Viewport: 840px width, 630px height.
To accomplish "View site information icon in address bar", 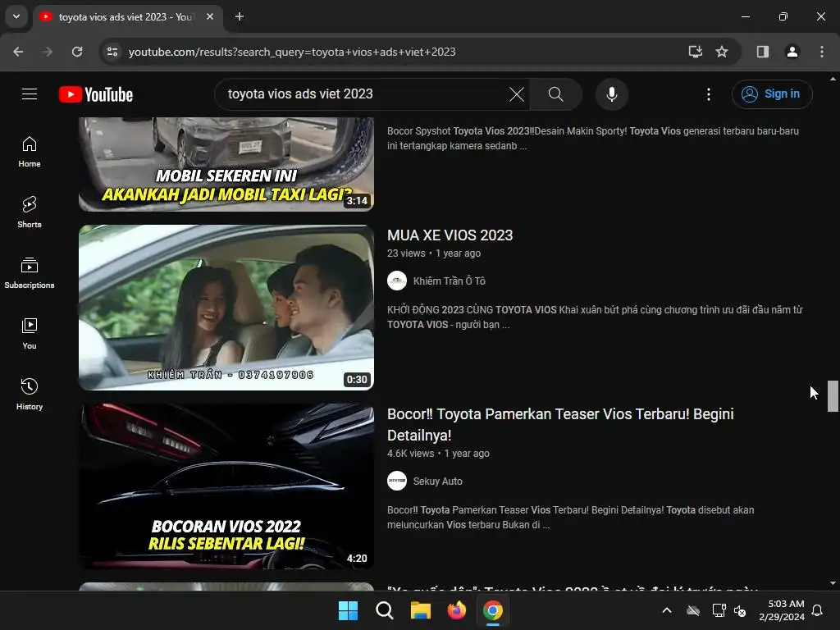I will point(112,52).
